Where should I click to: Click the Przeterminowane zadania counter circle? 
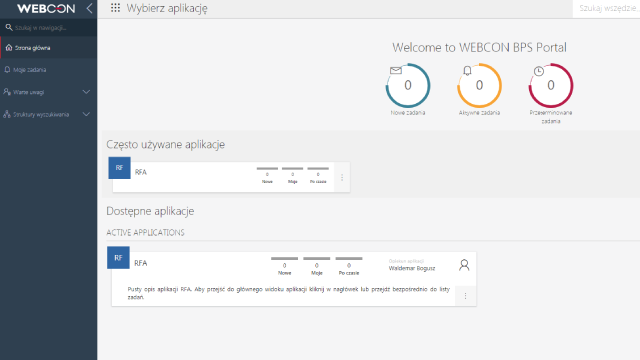tap(551, 85)
